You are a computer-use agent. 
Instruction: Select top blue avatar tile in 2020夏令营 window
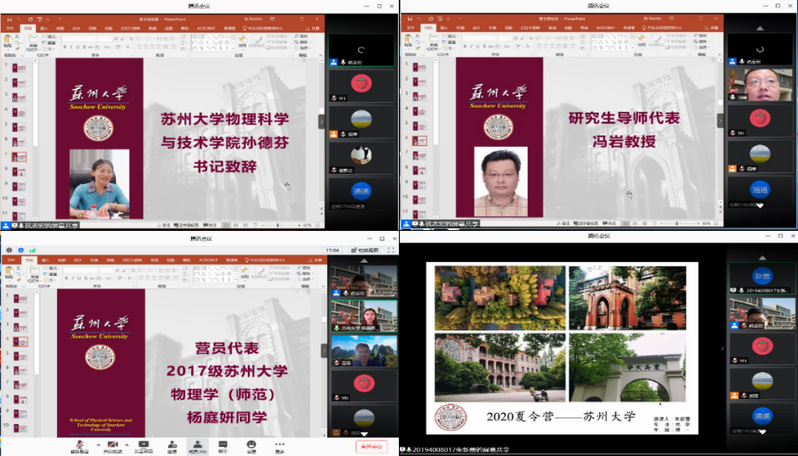pyautogui.click(x=761, y=278)
